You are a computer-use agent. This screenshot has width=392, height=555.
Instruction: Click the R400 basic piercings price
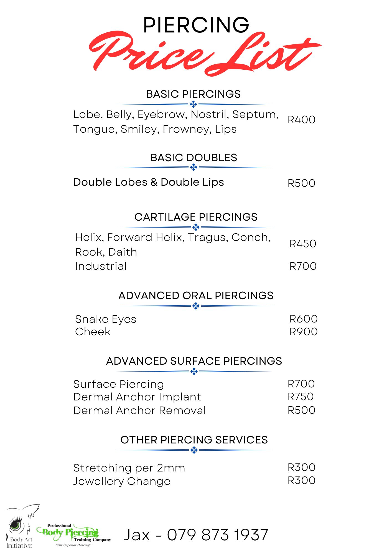tap(301, 120)
